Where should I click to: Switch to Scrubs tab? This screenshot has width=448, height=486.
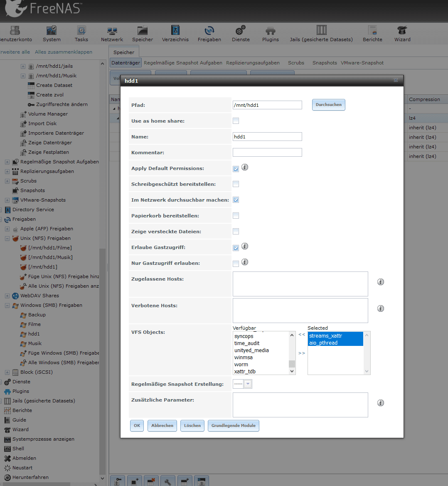pos(296,63)
